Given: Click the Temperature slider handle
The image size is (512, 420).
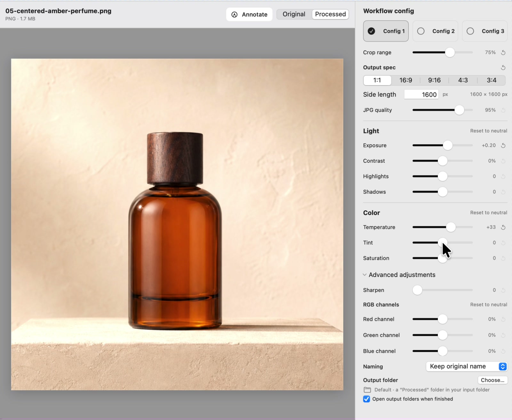Looking at the screenshot, I should coord(451,227).
